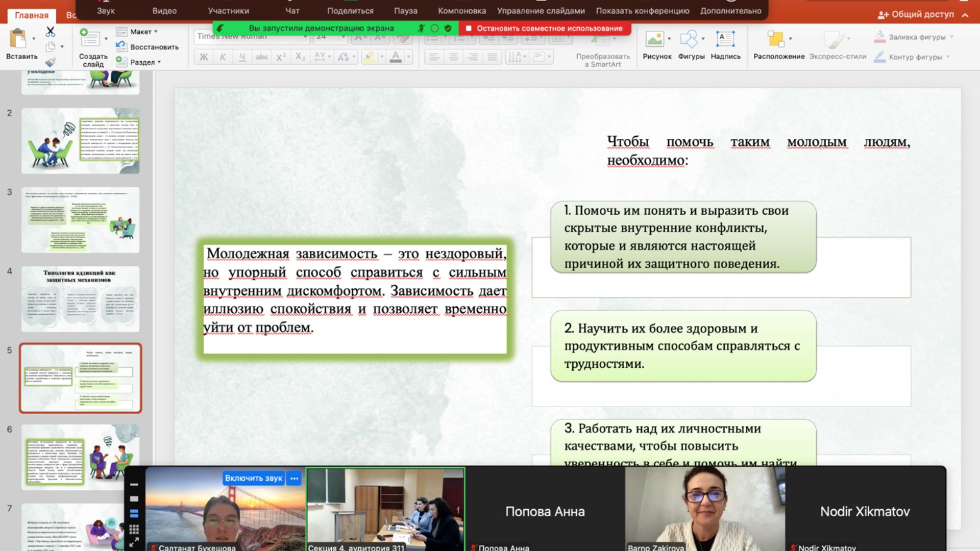Open the Фигуры shapes gallery
The image size is (980, 551).
[689, 39]
